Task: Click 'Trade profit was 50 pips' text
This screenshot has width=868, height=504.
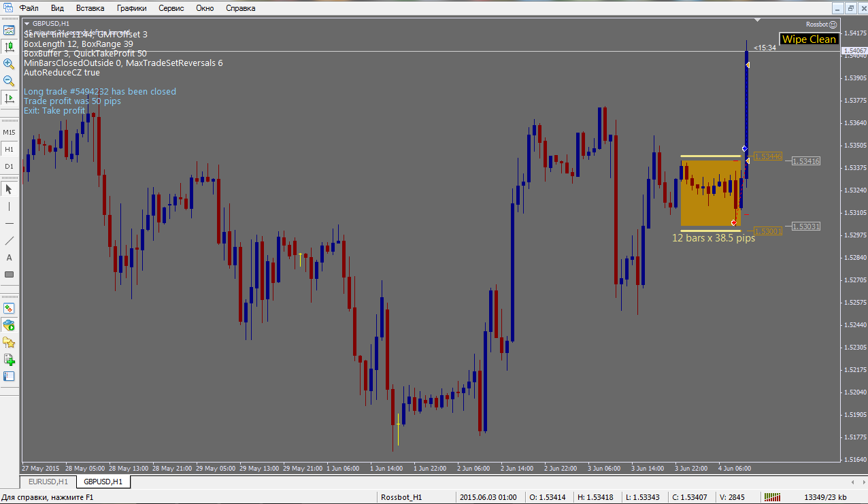Action: (72, 101)
